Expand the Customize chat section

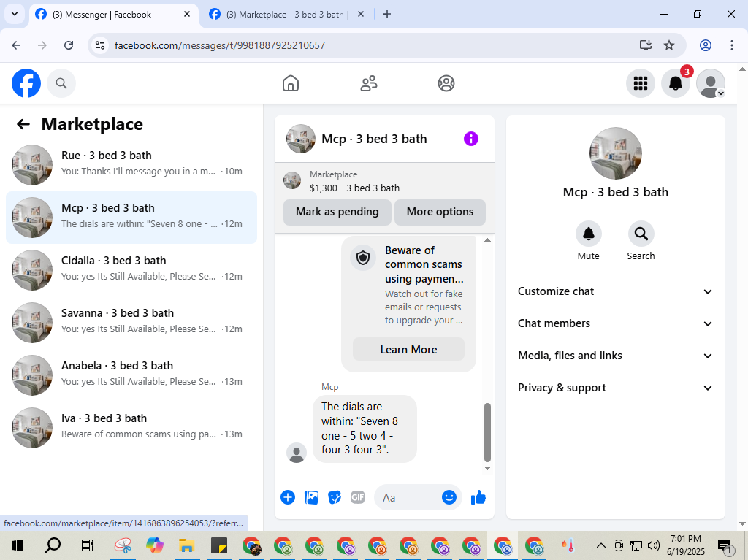tap(615, 291)
